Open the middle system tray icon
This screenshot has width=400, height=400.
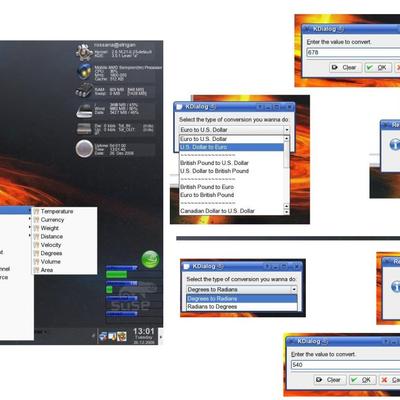pyautogui.click(x=112, y=336)
